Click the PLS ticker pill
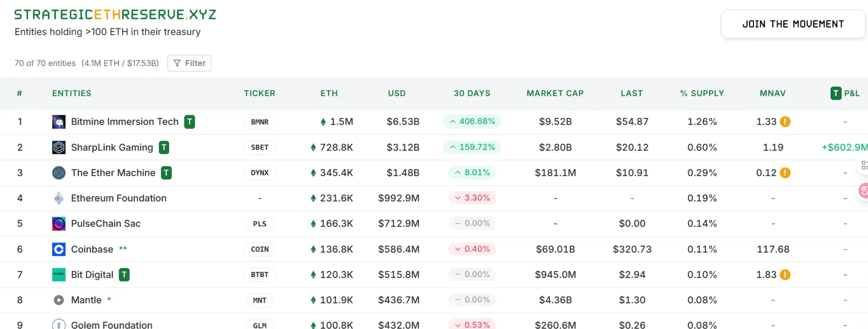The width and height of the screenshot is (868, 329). [x=259, y=224]
